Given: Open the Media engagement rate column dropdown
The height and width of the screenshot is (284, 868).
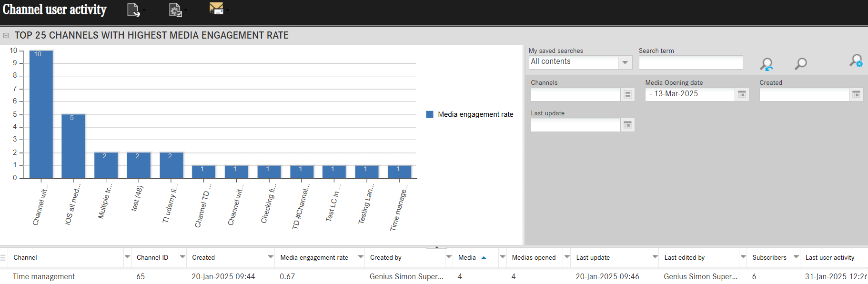Looking at the screenshot, I should (x=361, y=257).
